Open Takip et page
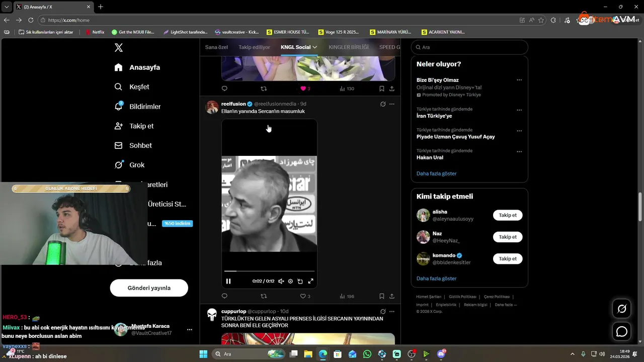The image size is (644, 362). 134,126
